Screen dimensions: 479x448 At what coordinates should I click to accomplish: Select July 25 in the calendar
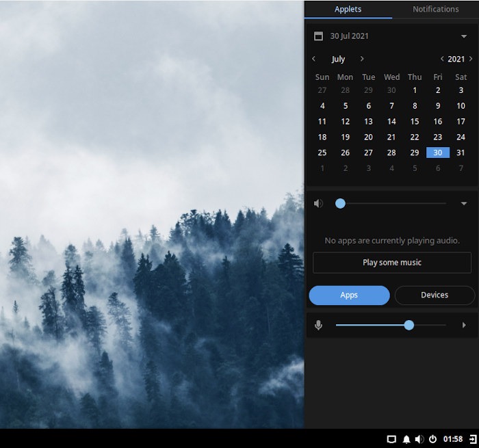coord(322,153)
